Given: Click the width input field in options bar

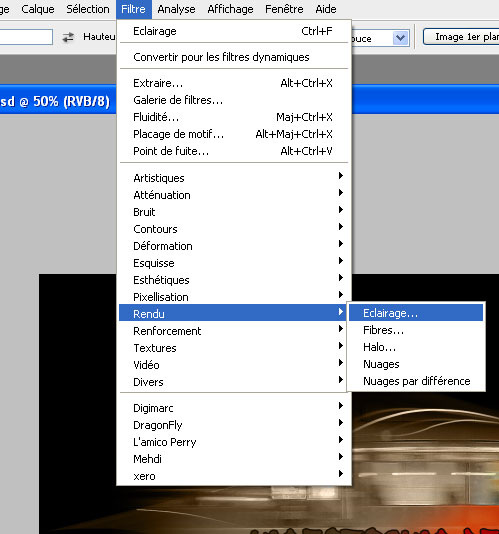Looking at the screenshot, I should pyautogui.click(x=26, y=37).
